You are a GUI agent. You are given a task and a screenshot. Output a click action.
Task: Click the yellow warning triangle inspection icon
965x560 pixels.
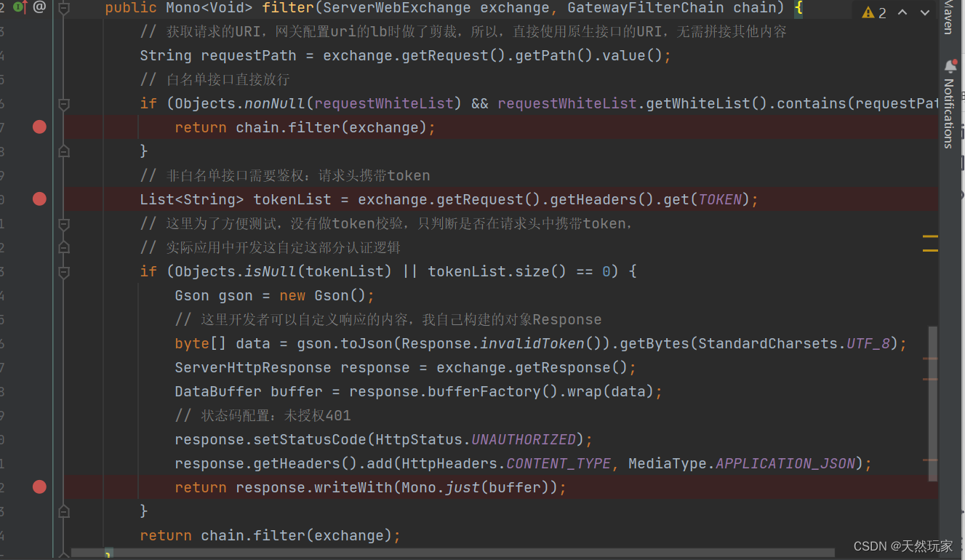pos(868,13)
